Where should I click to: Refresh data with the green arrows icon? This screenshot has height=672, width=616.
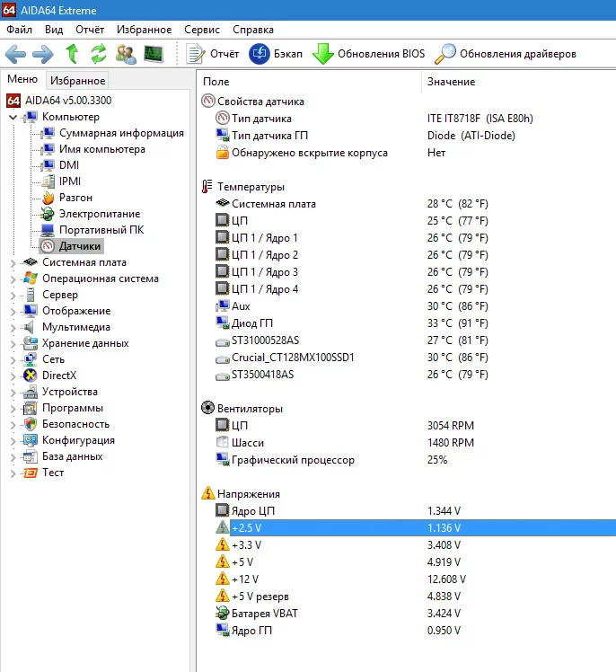coord(99,54)
